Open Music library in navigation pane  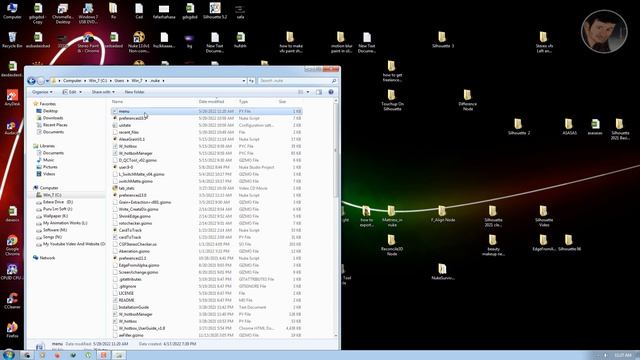click(x=48, y=160)
